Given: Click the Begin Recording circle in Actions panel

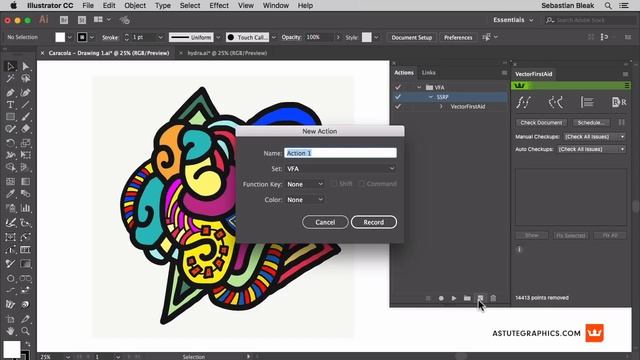Looking at the screenshot, I should (441, 298).
